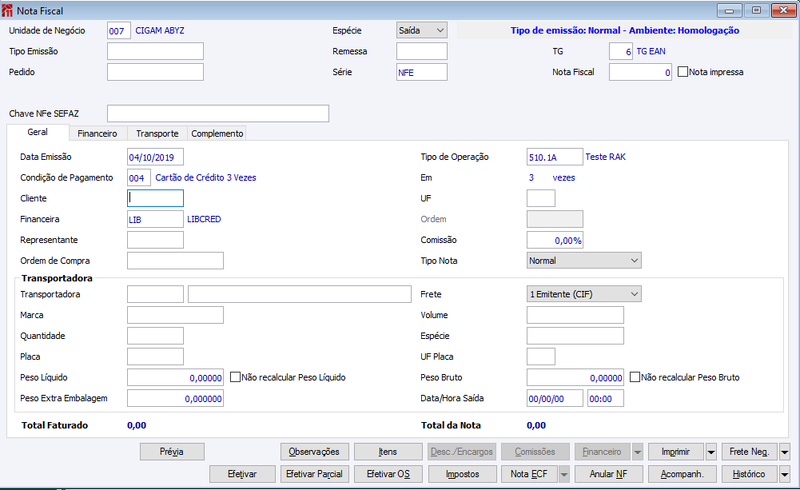Image resolution: width=800 pixels, height=490 pixels.
Task: Enable Não recalcular Peso Líquido checkbox
Action: click(235, 377)
